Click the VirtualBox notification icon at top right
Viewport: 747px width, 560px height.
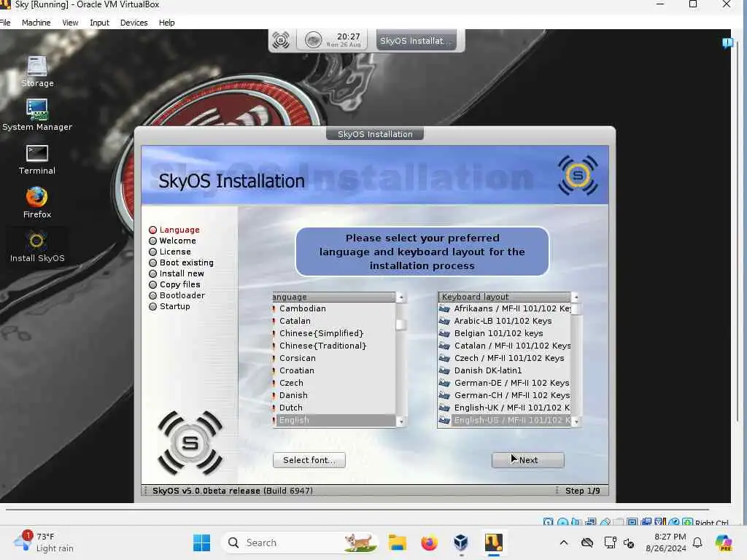[x=727, y=43]
